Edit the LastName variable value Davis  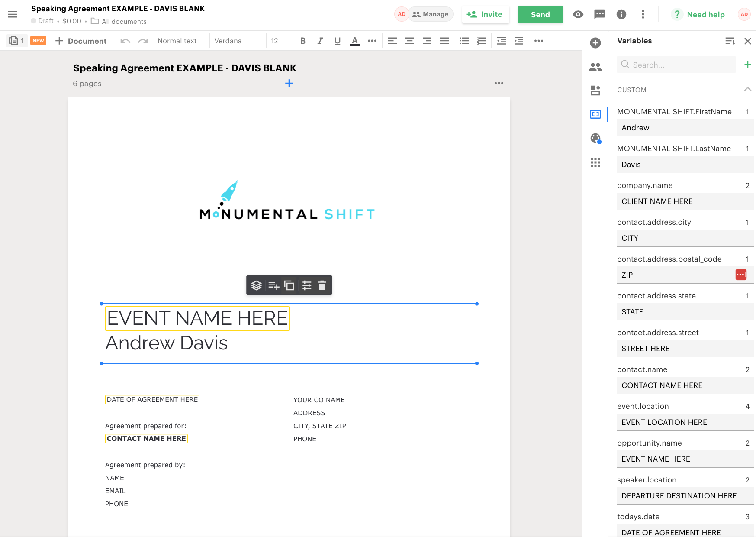[x=685, y=165]
